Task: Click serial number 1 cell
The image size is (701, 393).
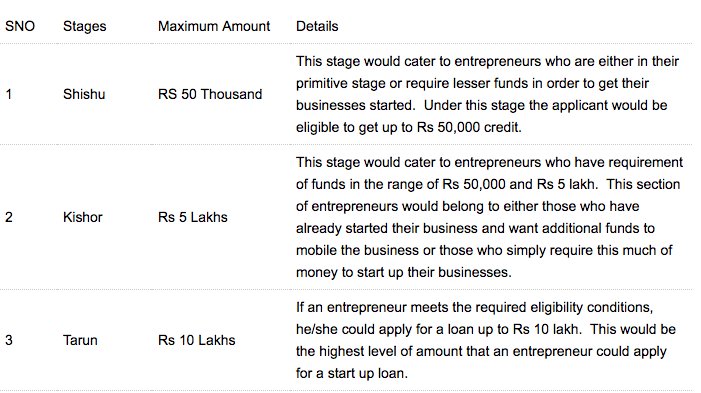Action: point(8,94)
